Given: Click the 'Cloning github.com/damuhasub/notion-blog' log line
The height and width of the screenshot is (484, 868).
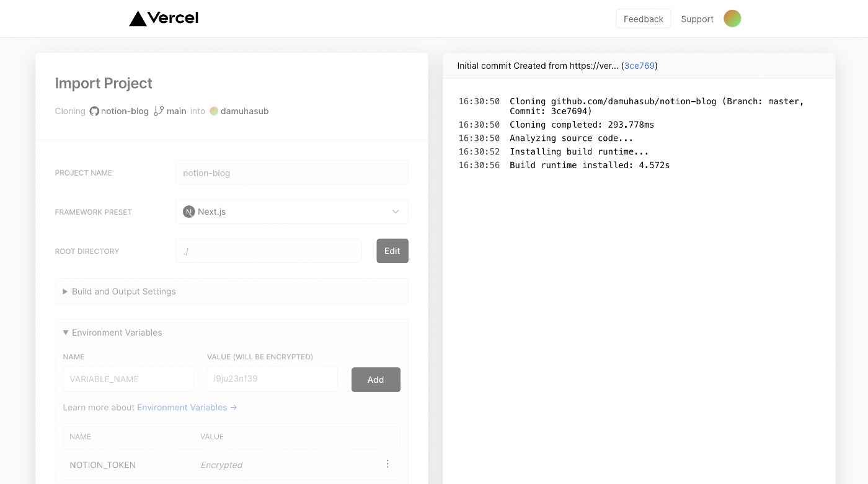Looking at the screenshot, I should tap(657, 106).
